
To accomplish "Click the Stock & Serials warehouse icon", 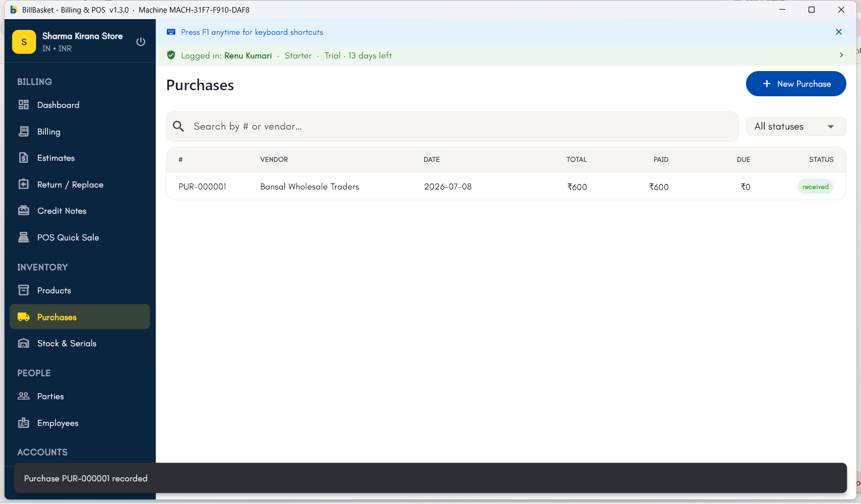I will click(x=24, y=343).
